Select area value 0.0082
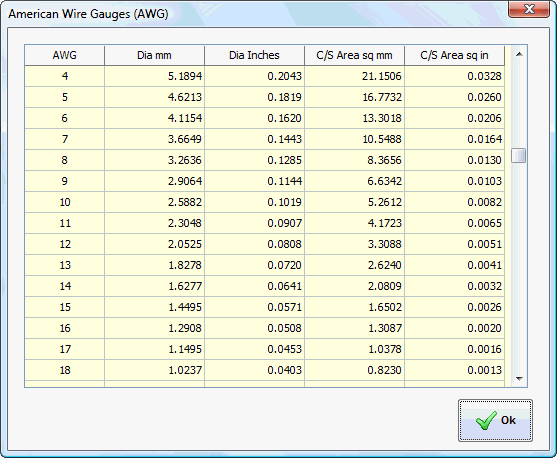The width and height of the screenshot is (557, 458). point(454,202)
